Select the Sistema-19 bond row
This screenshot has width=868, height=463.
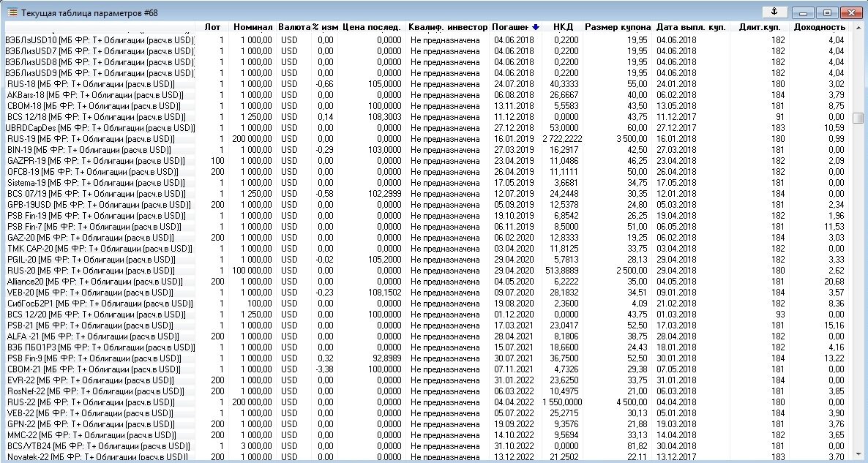(x=426, y=183)
